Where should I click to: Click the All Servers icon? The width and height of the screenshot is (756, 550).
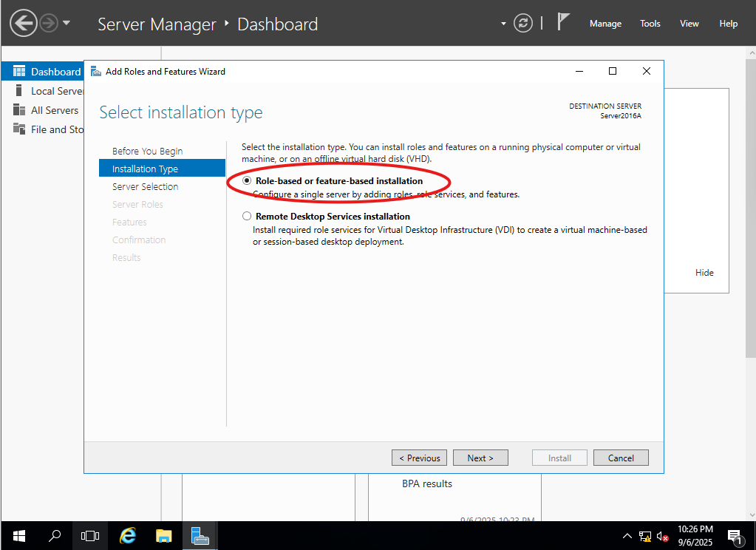pyautogui.click(x=18, y=109)
